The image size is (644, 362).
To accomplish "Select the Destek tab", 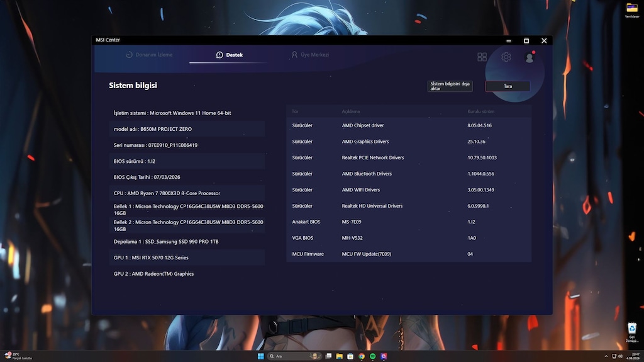I will pyautogui.click(x=229, y=55).
